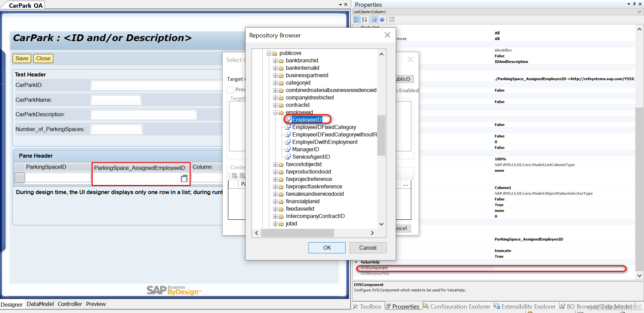Switch to the Designer tab

(x=12, y=304)
